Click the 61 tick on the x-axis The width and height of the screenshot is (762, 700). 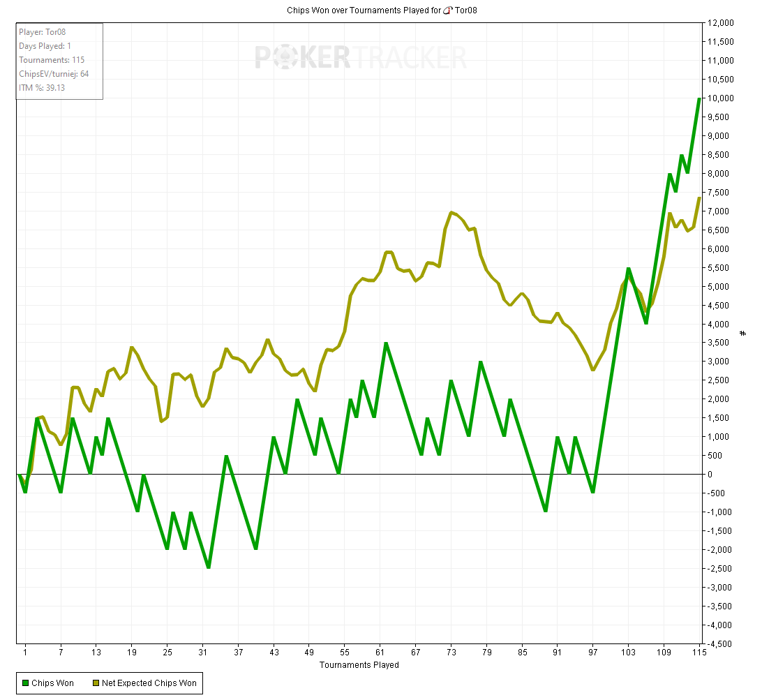point(380,653)
